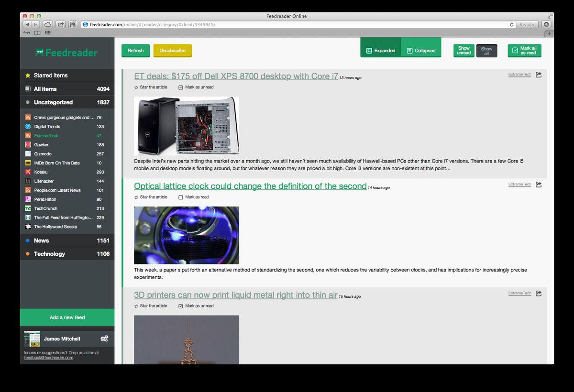Click the Gizmodo feed icon

point(28,154)
